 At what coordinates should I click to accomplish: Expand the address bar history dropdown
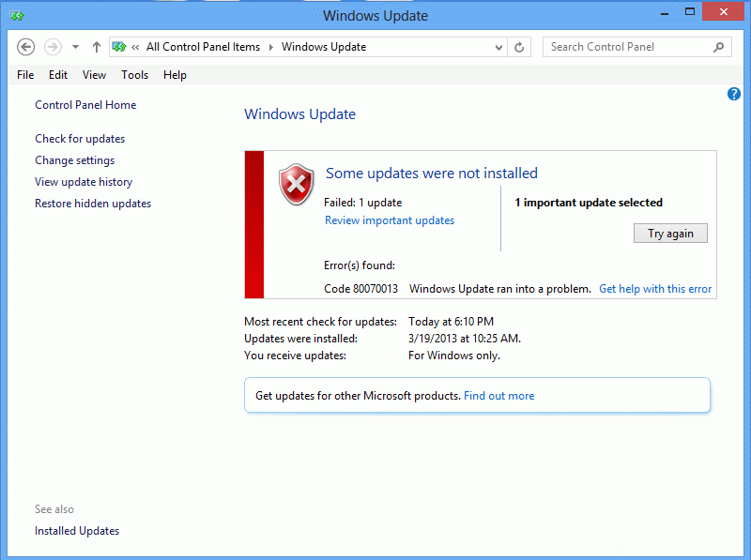pyautogui.click(x=498, y=48)
